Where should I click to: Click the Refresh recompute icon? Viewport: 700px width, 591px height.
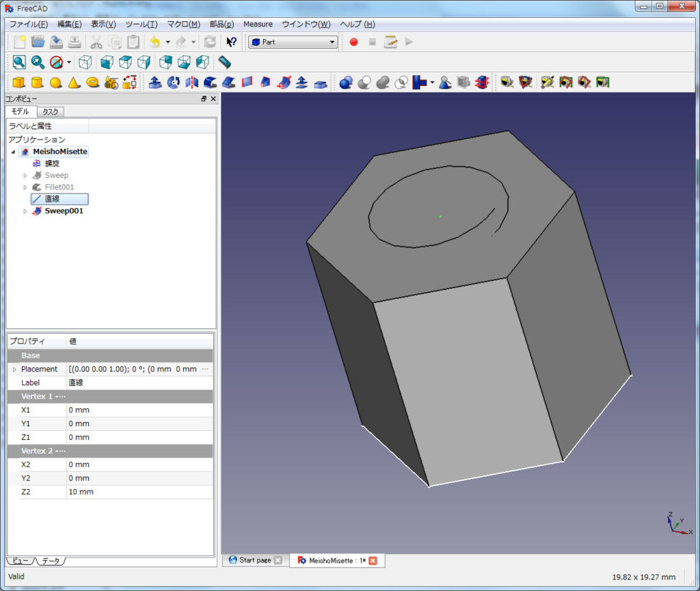[x=210, y=42]
